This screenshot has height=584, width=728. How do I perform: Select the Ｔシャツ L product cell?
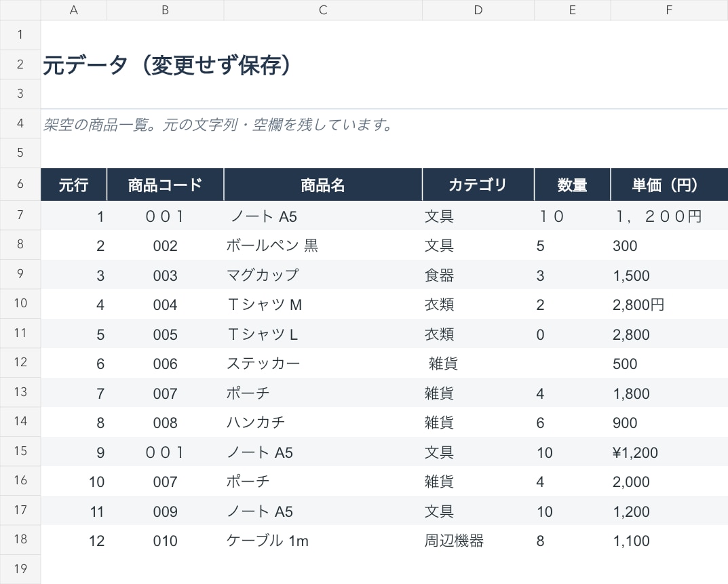point(323,334)
